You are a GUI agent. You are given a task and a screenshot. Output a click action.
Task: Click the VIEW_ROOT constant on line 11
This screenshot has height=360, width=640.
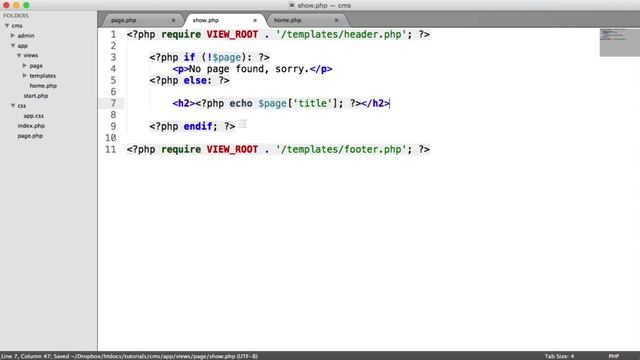tap(232, 149)
